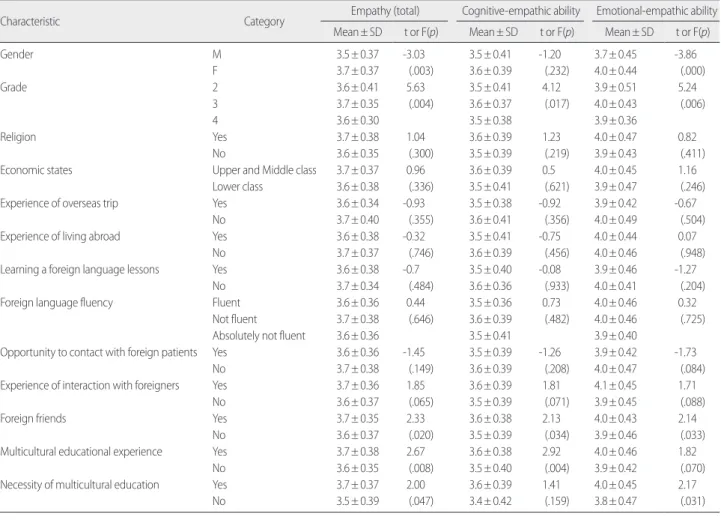Click the 'Upper and Middle class' category
This screenshot has width=721, height=520.
pos(264,170)
